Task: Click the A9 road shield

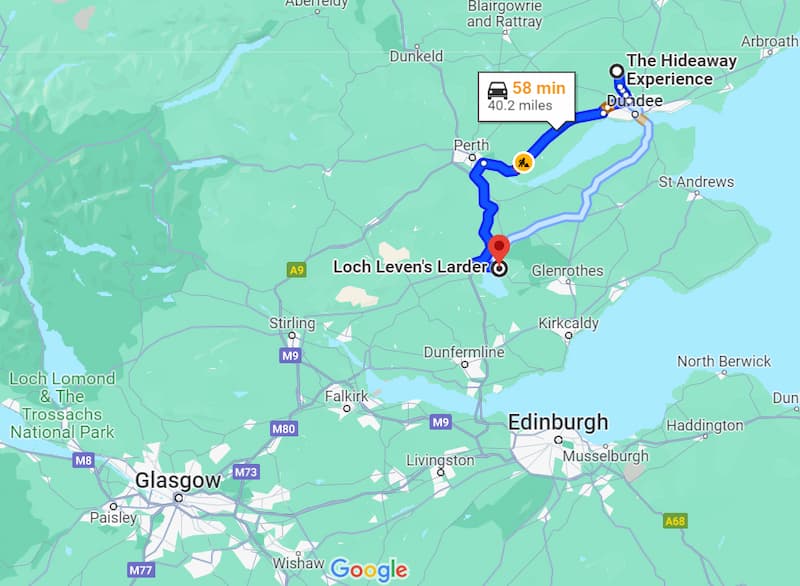Action: [297, 270]
